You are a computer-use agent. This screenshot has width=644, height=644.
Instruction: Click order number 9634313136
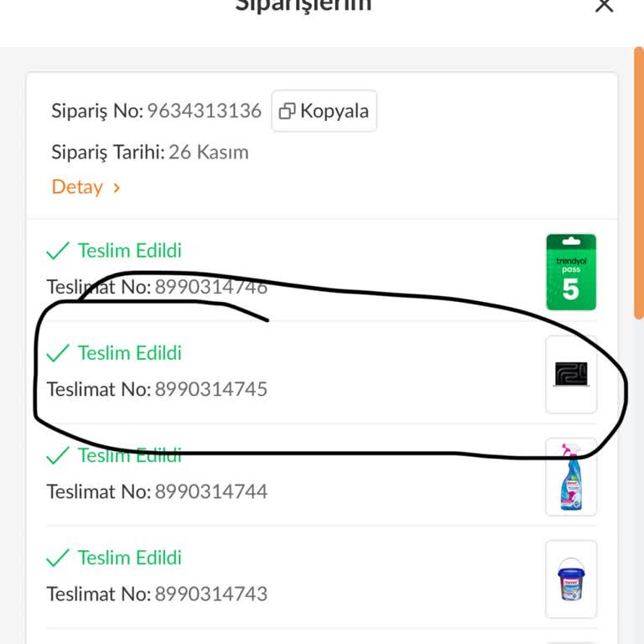click(x=204, y=111)
